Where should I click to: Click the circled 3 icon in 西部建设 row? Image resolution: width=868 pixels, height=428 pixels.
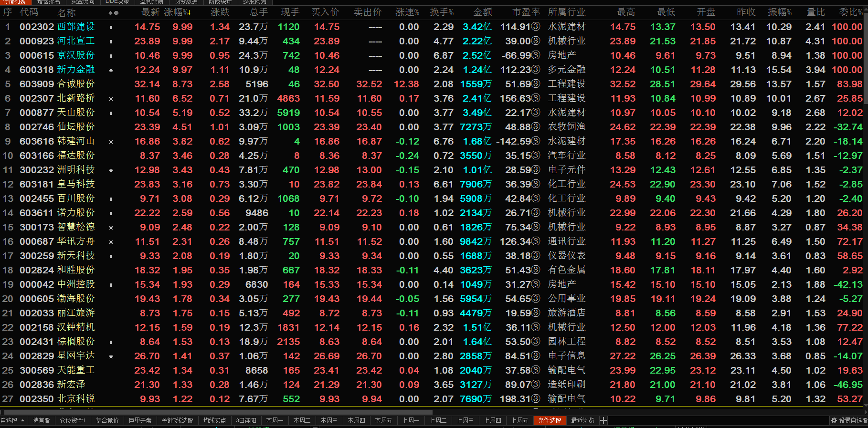click(x=536, y=27)
